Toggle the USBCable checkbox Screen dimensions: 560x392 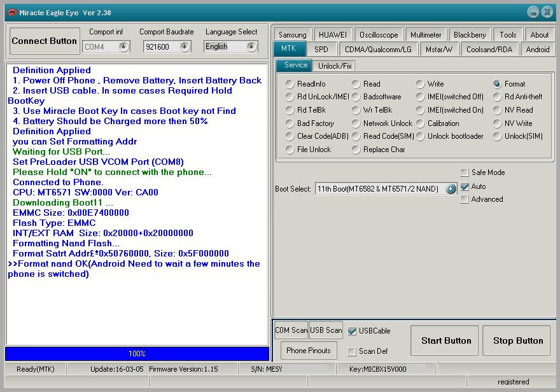tap(352, 331)
